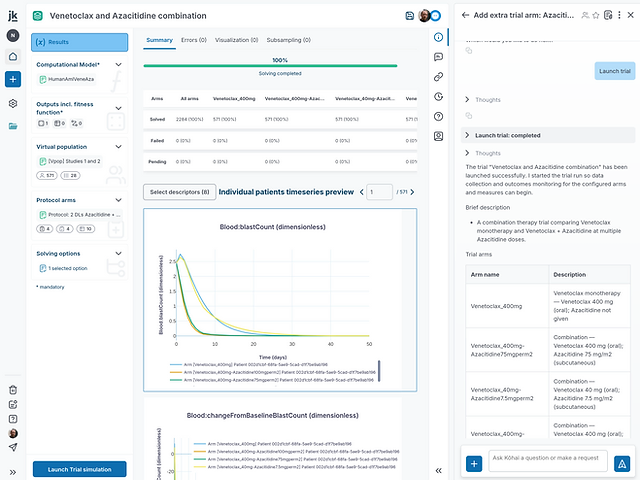Collapse the Virtual population section

coord(118,147)
